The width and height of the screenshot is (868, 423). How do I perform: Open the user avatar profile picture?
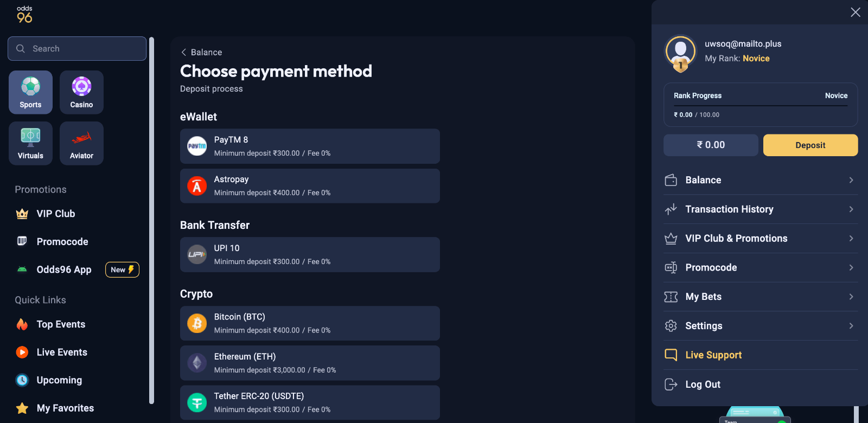point(680,52)
